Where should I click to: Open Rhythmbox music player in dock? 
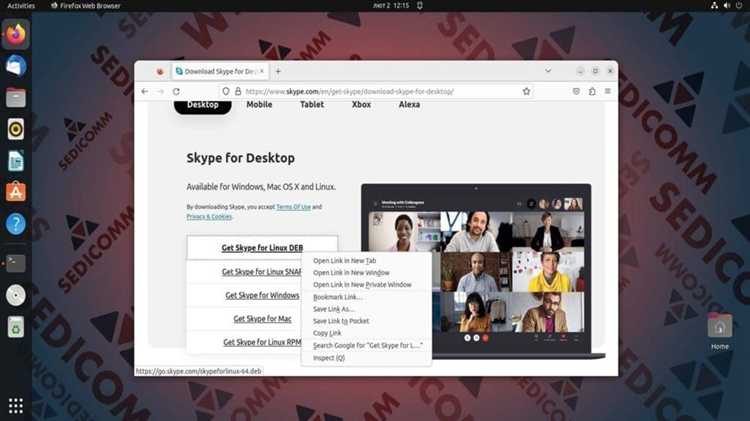point(16,129)
